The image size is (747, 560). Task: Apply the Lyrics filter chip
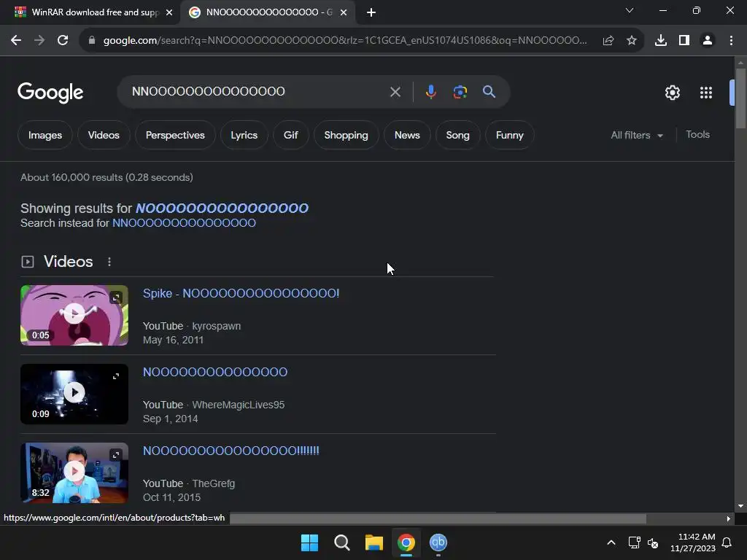[244, 135]
